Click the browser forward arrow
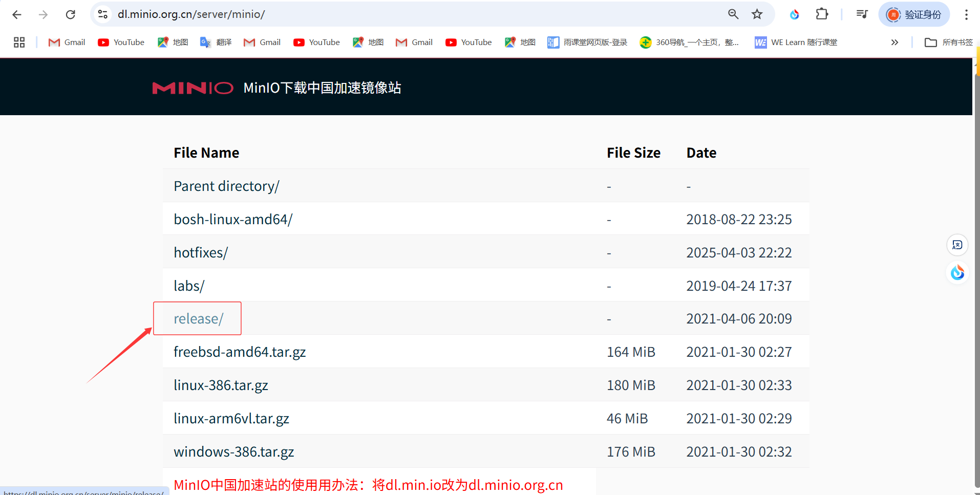This screenshot has height=495, width=980. (44, 14)
